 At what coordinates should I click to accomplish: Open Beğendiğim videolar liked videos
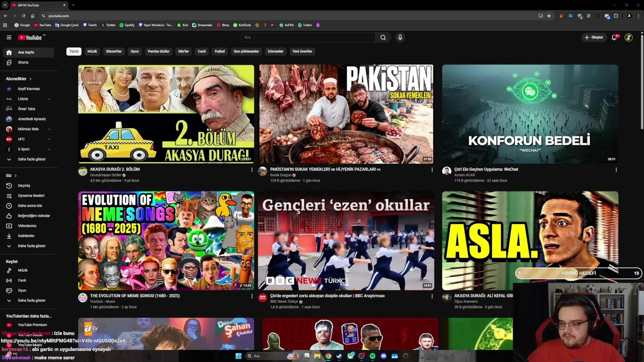[x=29, y=216]
